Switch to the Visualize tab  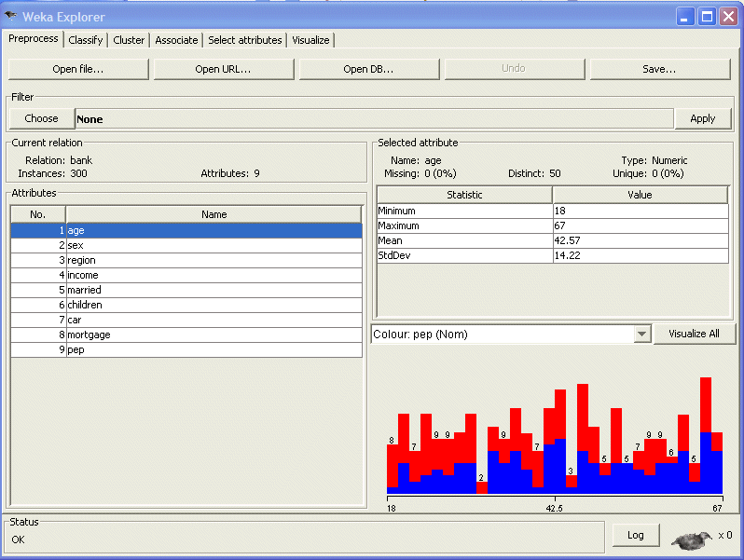310,40
